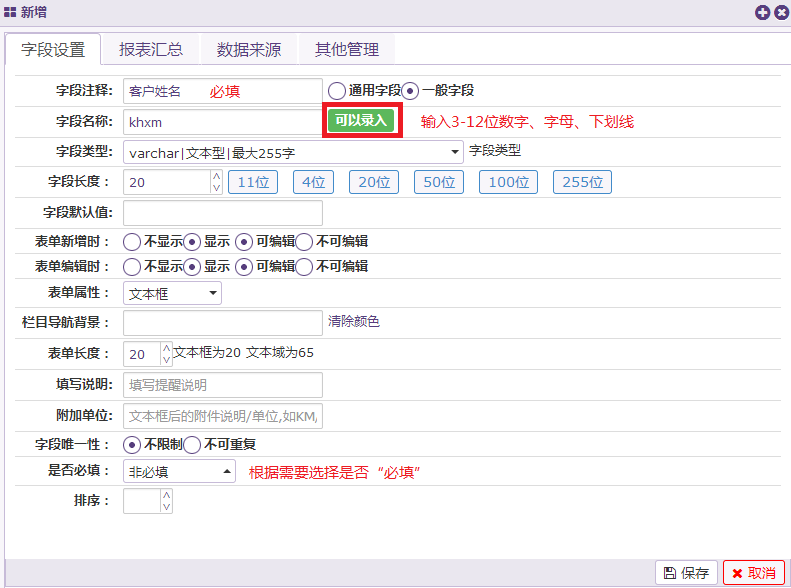The height and width of the screenshot is (588, 791).
Task: Set 表单编辑时 to 不可编辑
Action: pos(305,267)
